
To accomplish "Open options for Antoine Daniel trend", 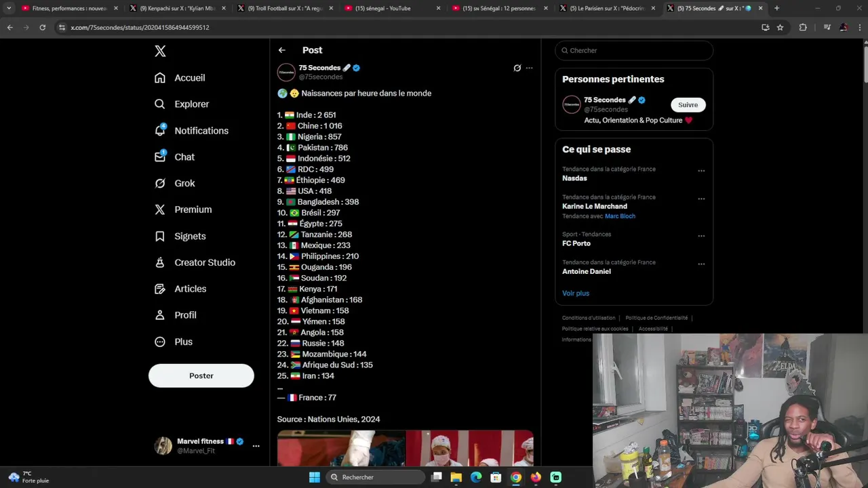I will (x=701, y=264).
